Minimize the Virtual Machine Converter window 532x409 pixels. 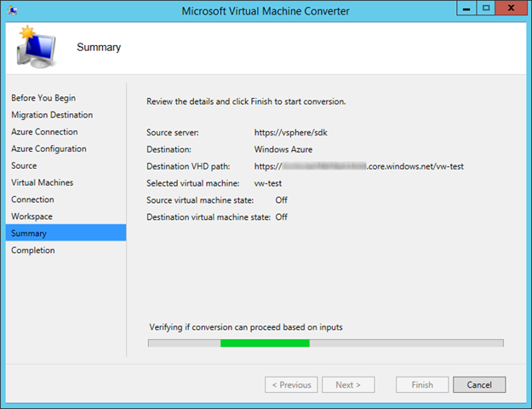click(466, 9)
